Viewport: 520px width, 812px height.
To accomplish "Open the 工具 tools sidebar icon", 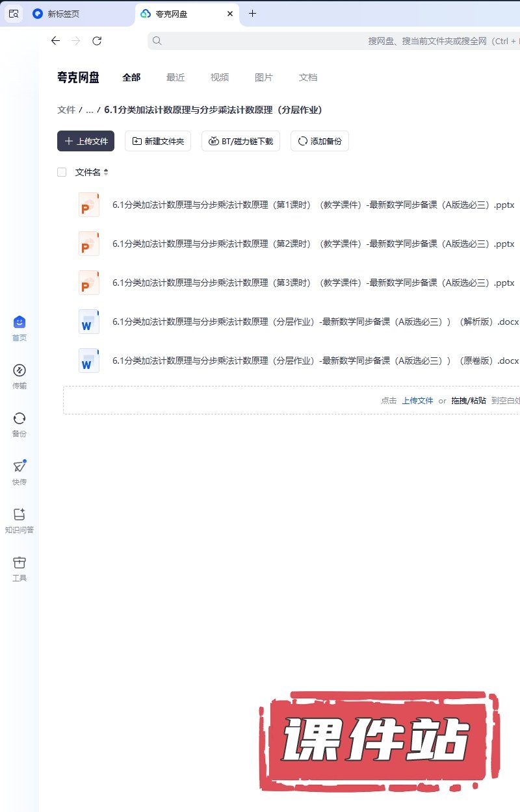I will tap(19, 563).
